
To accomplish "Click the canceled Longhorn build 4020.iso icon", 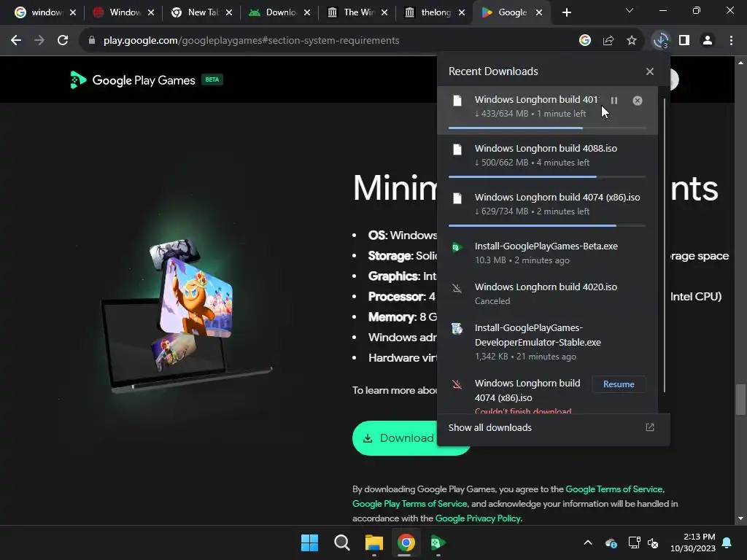I will pos(457,288).
